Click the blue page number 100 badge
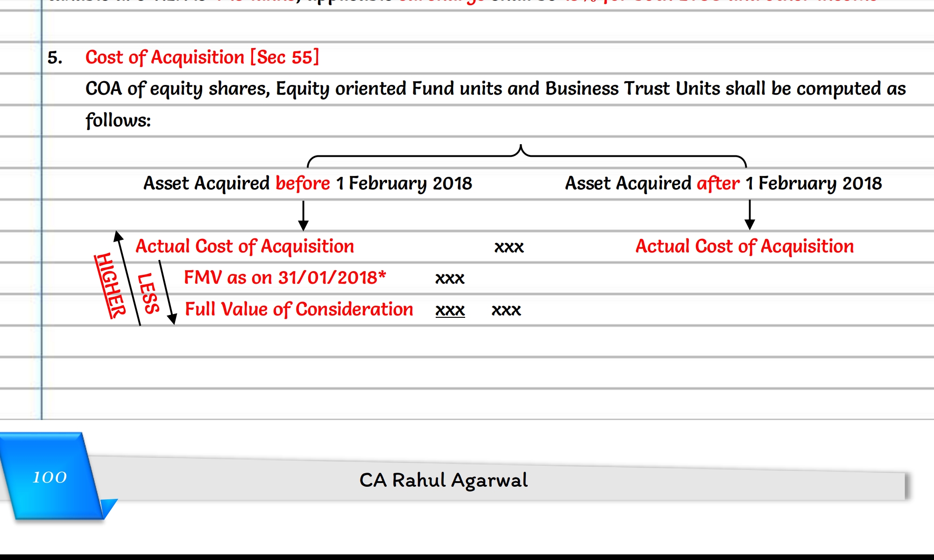The image size is (934, 560). 50,476
